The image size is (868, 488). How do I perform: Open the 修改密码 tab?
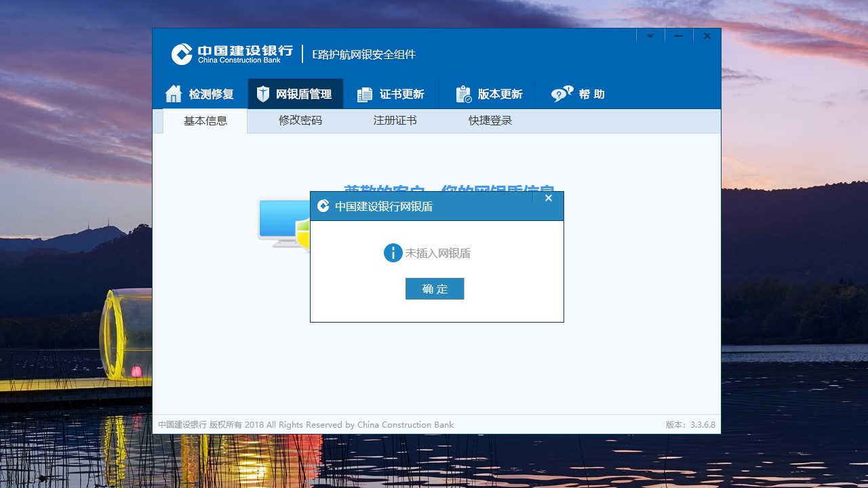tap(300, 120)
